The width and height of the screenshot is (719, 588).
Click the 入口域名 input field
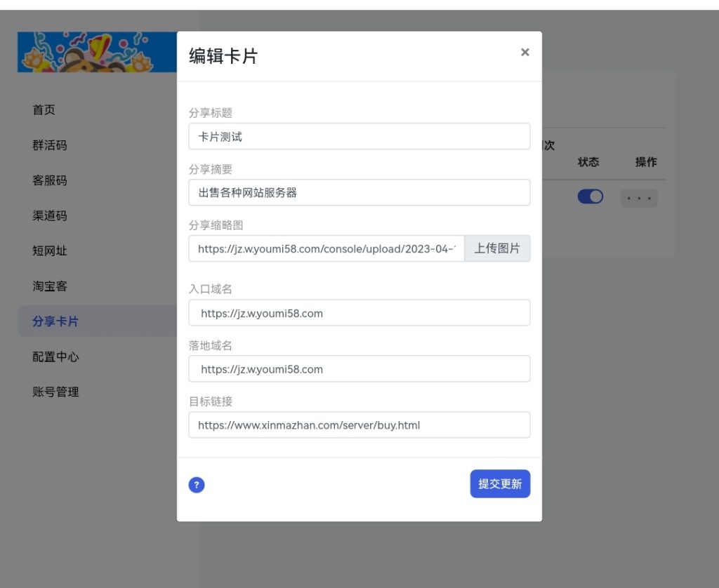pos(359,313)
